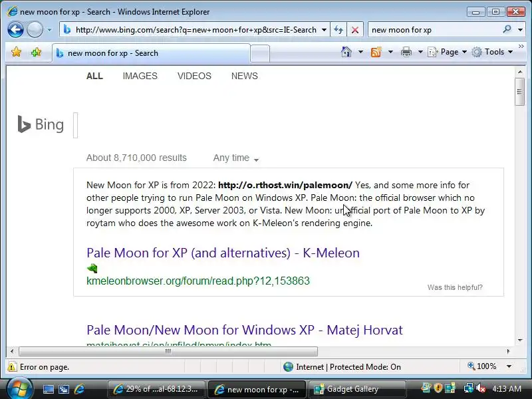Click the Internet Explorer title bar icon

pos(12,12)
